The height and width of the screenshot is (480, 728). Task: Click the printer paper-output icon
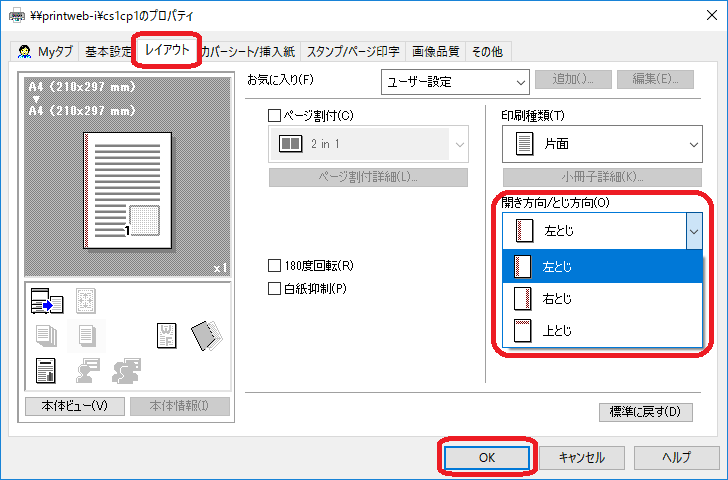point(47,301)
